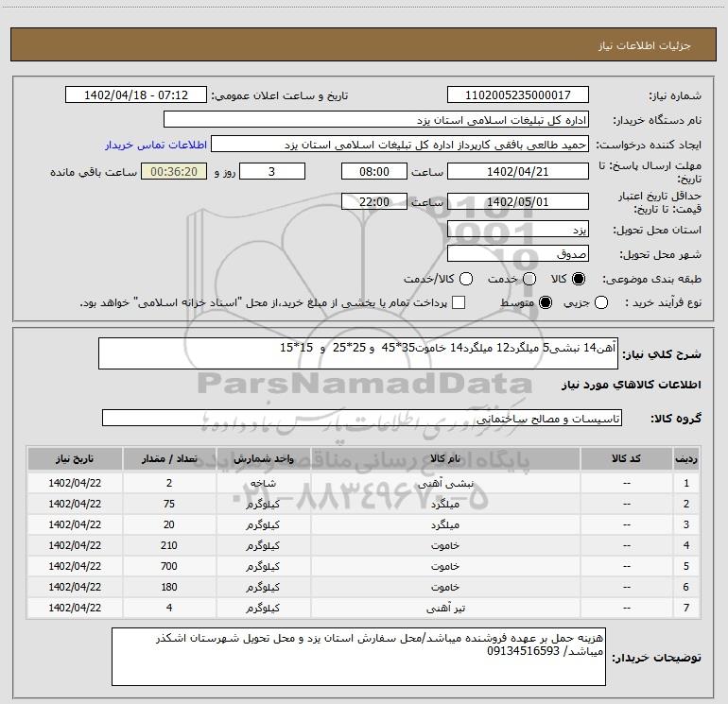Viewport: 728px width, 704px height.
Task: Click the تاریخ نیاز column header
Action: [x=75, y=459]
